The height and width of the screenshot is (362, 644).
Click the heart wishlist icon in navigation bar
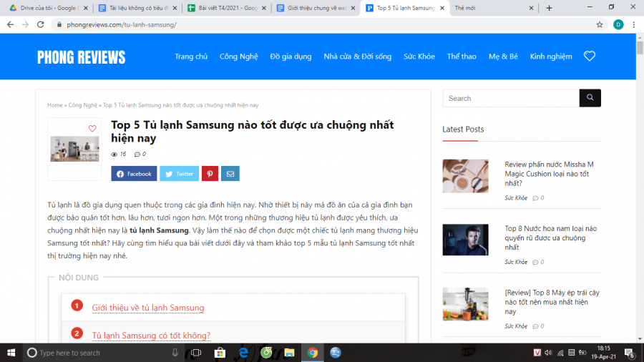click(x=590, y=57)
